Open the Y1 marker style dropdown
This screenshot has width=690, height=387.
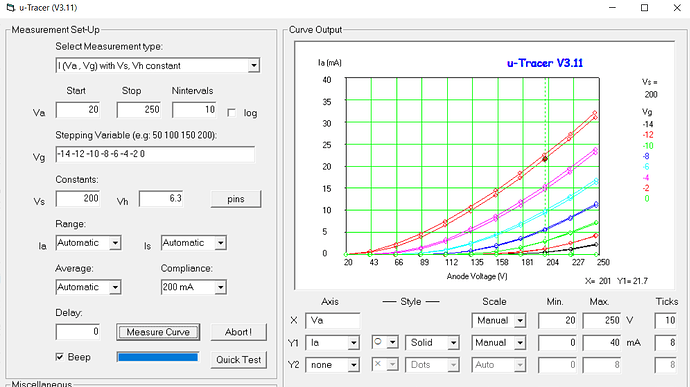[x=393, y=342]
